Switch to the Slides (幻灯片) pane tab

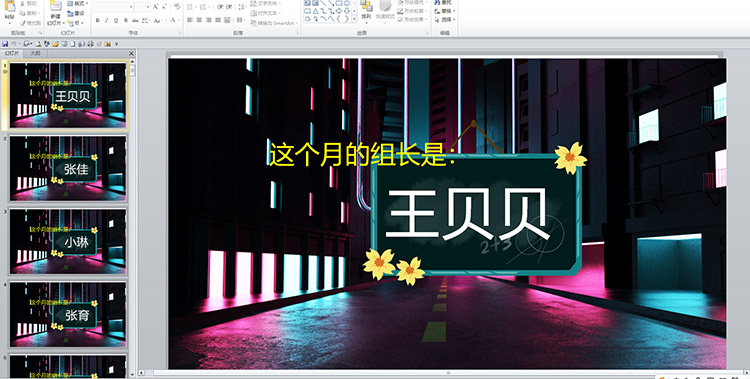click(11, 54)
